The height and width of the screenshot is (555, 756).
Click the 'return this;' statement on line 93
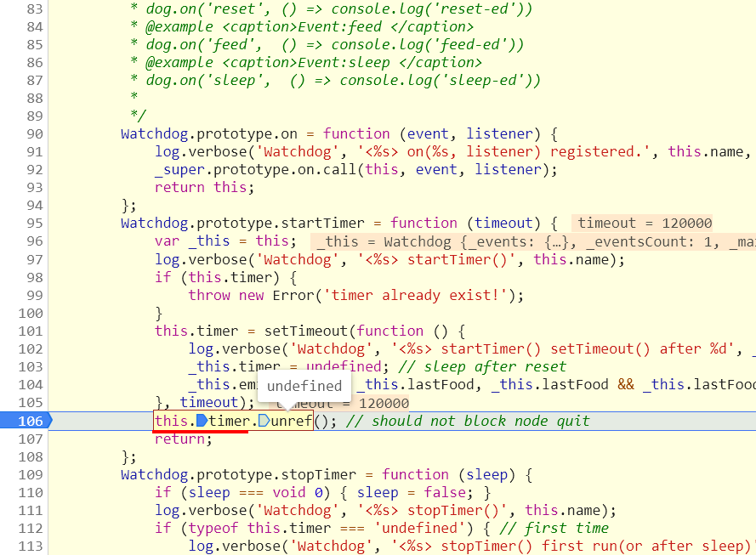204,188
